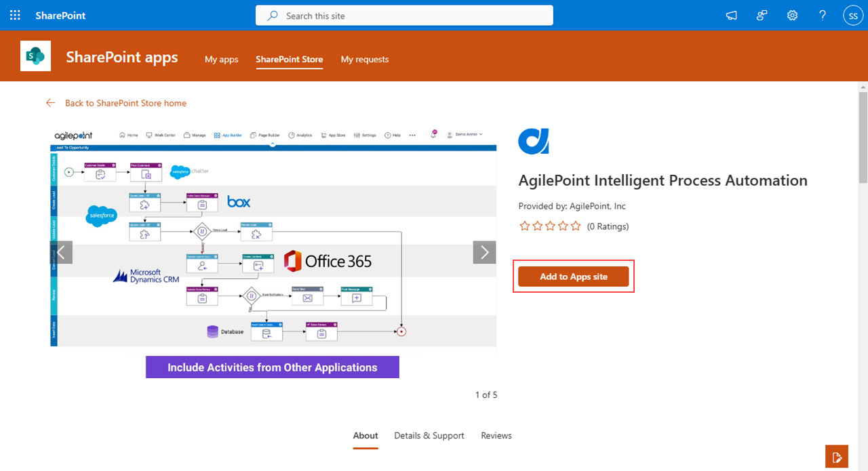This screenshot has height=471, width=868.
Task: Click the Include Activities from Other Applications banner
Action: point(273,367)
